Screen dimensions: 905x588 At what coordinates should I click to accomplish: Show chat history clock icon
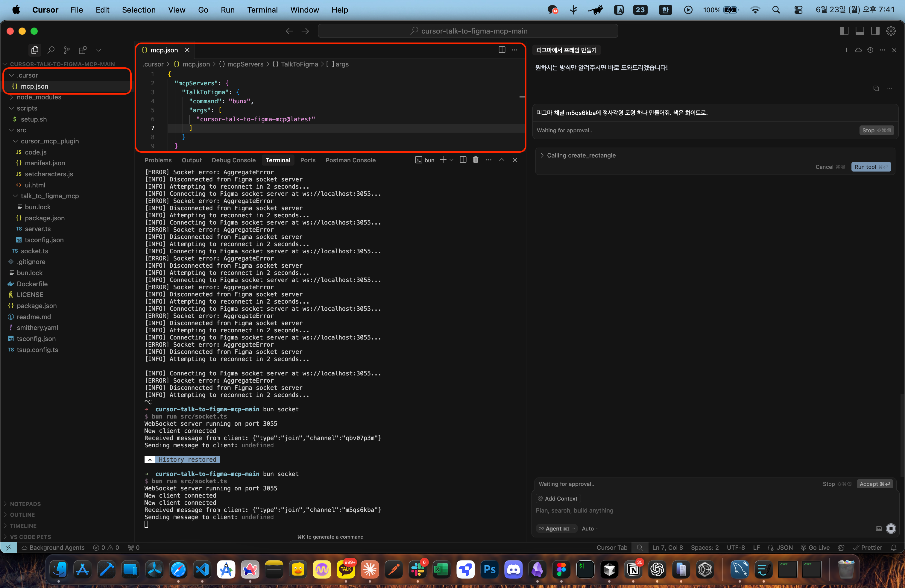pyautogui.click(x=870, y=50)
